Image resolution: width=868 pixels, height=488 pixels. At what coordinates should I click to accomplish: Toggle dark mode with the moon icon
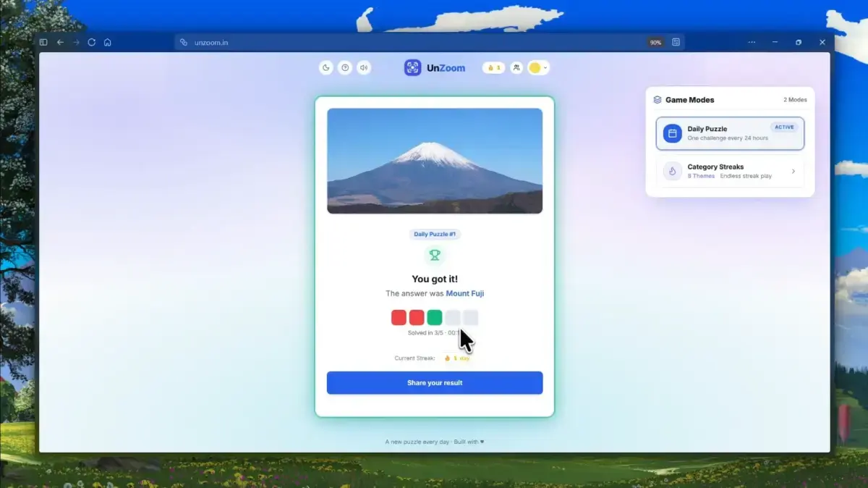[326, 68]
